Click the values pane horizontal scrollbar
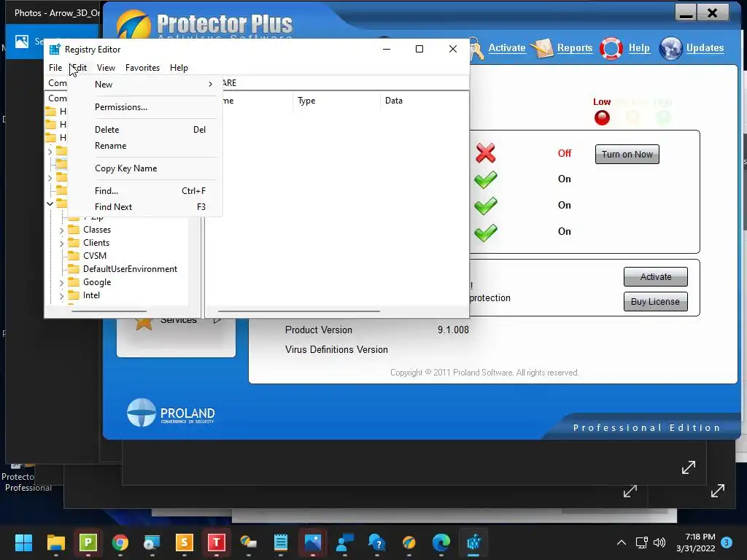The height and width of the screenshot is (560, 747). (298, 311)
